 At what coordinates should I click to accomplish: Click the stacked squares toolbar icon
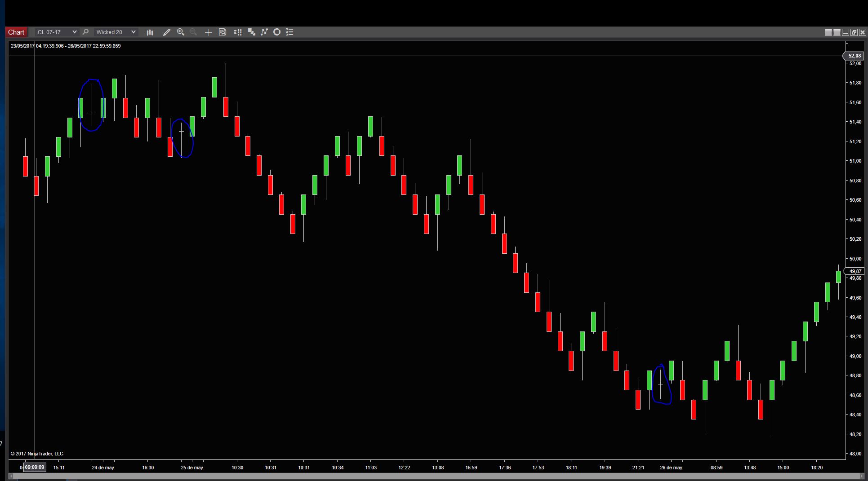coord(252,32)
